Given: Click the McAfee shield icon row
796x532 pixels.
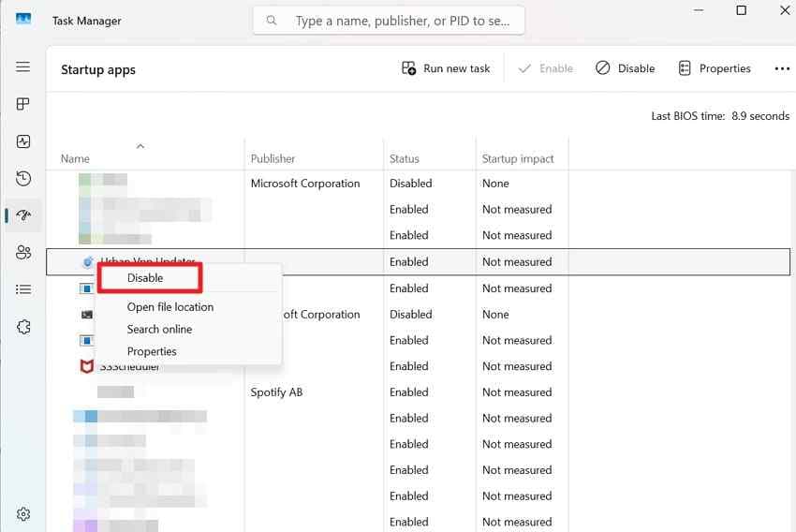Looking at the screenshot, I should coord(87,366).
